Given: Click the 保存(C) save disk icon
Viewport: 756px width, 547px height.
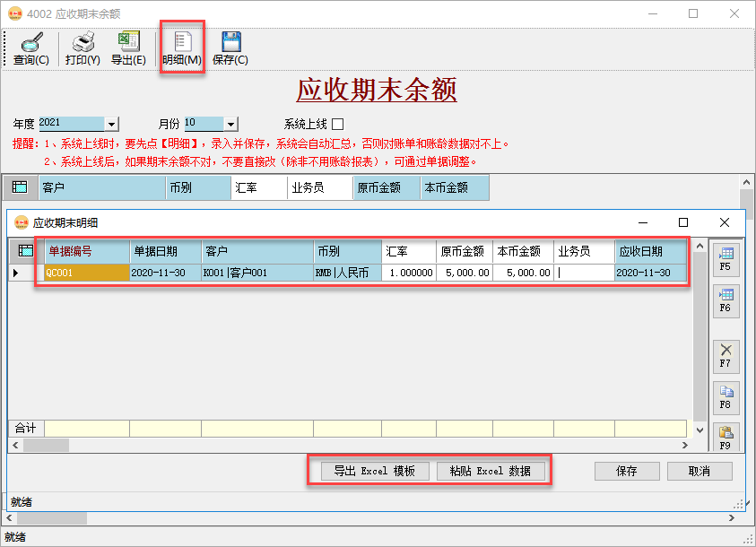Looking at the screenshot, I should pyautogui.click(x=232, y=46).
